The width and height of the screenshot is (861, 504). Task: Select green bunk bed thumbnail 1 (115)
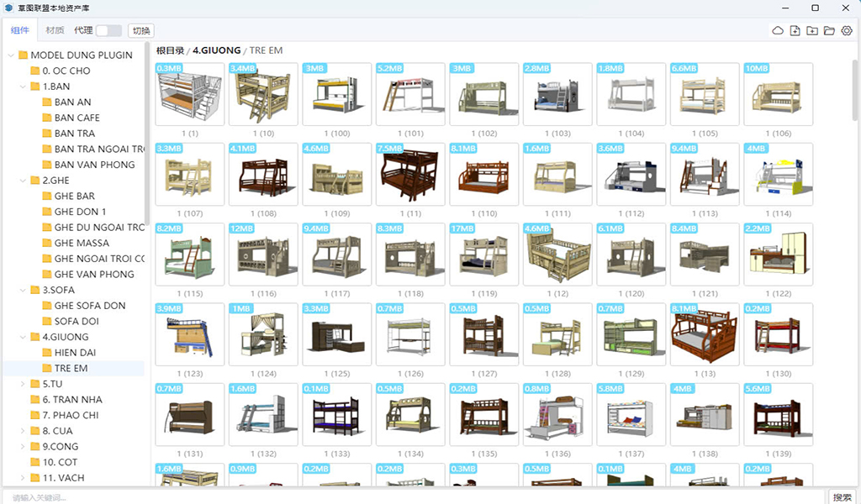pos(190,255)
